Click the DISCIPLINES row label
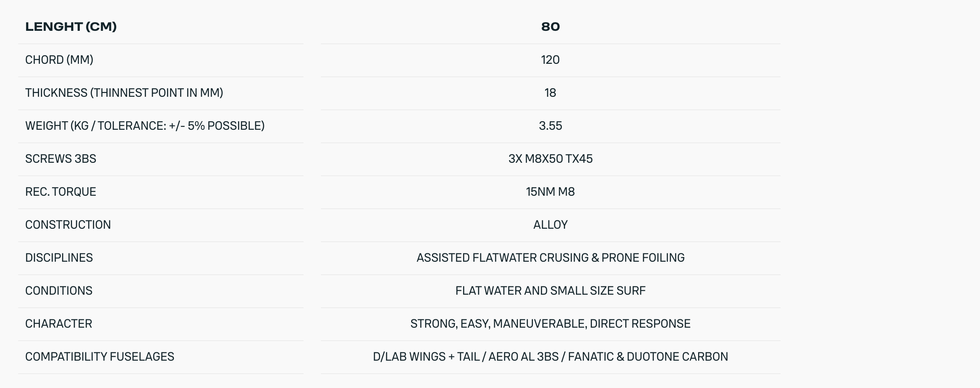 (x=59, y=258)
